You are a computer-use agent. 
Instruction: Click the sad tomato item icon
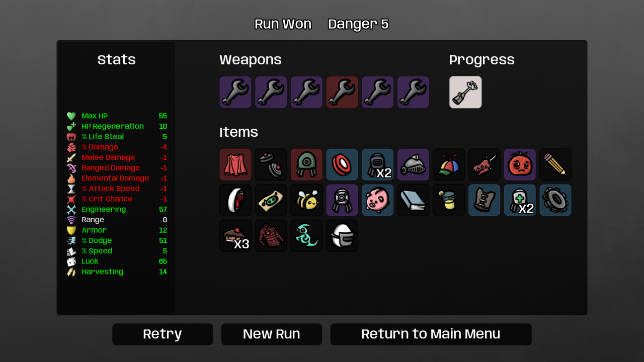(520, 164)
